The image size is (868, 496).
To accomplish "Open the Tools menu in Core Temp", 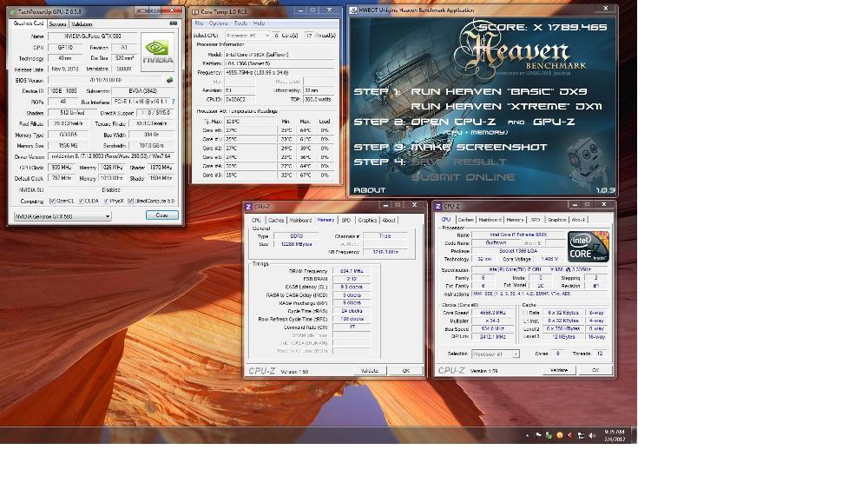I will [x=240, y=23].
